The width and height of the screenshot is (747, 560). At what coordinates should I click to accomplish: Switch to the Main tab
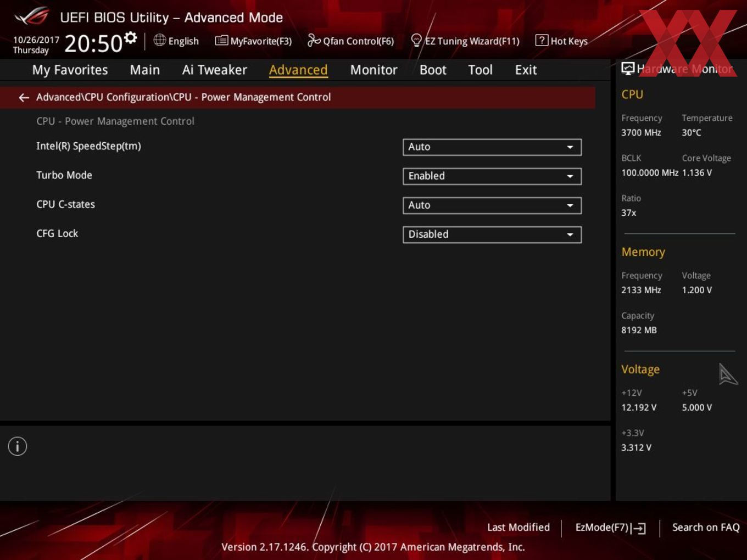(145, 70)
